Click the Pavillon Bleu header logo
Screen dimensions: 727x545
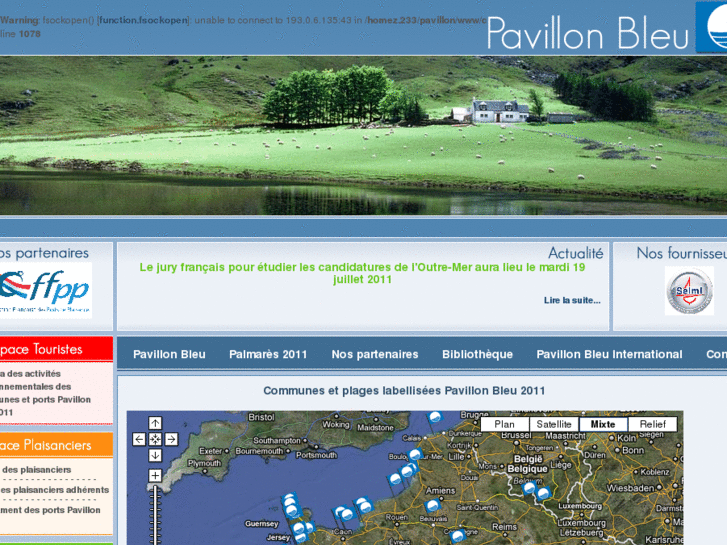pyautogui.click(x=588, y=33)
